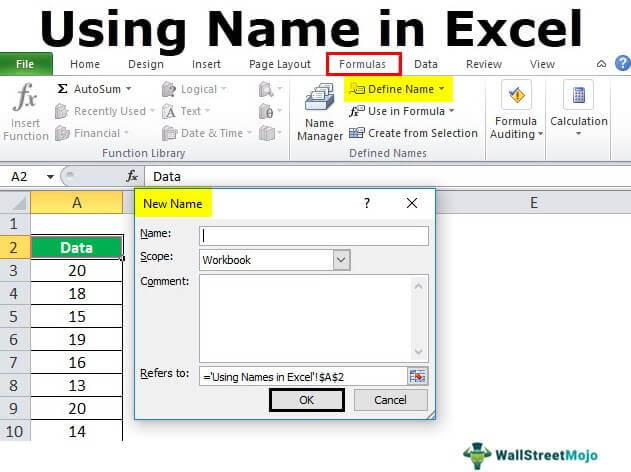The image size is (631, 472).
Task: Open the Scope Workbook combo box
Action: (275, 260)
